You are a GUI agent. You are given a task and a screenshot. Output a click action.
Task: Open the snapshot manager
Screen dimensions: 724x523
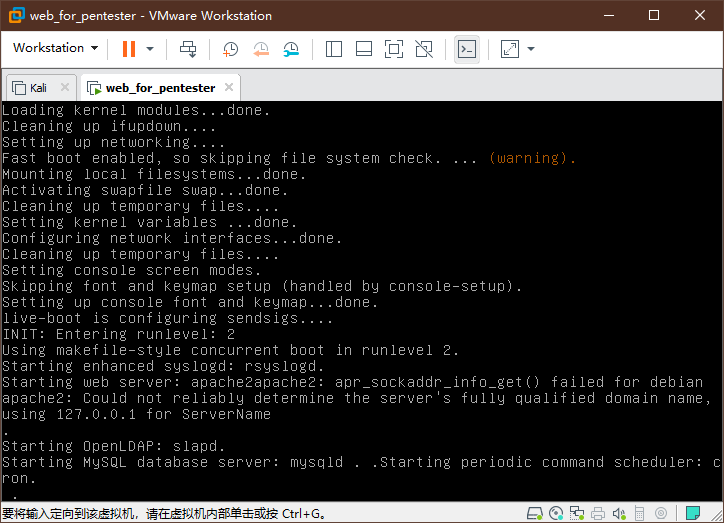[291, 48]
